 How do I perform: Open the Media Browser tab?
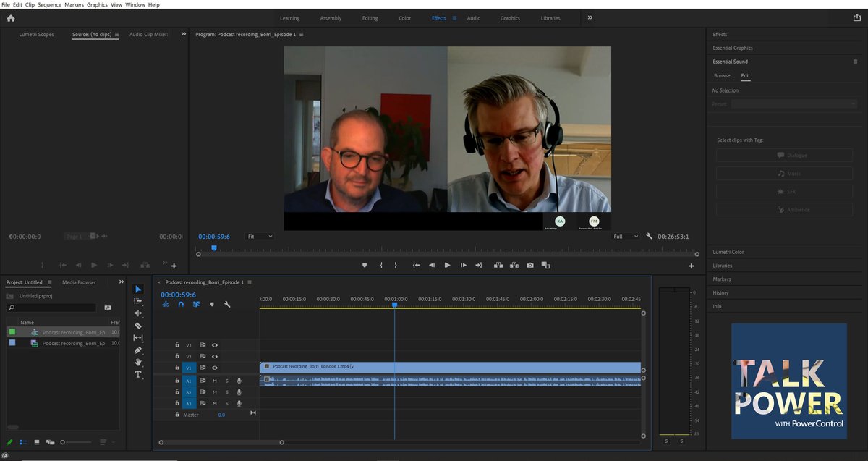[x=79, y=282]
